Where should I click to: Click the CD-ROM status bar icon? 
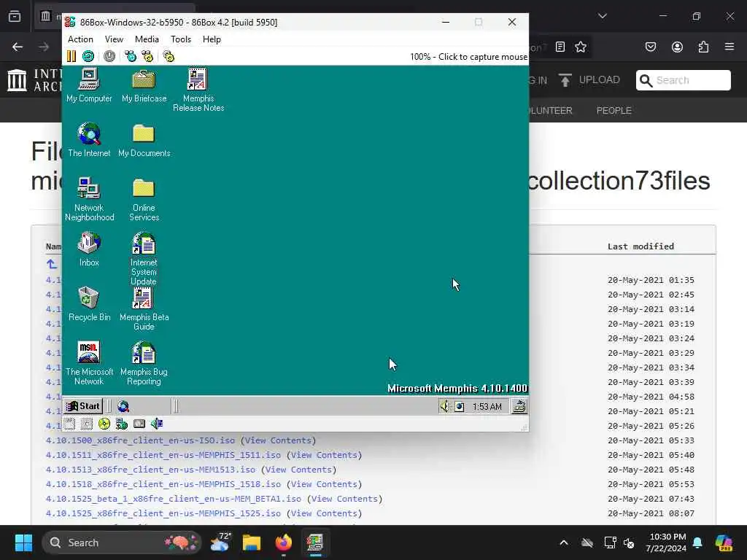(104, 424)
